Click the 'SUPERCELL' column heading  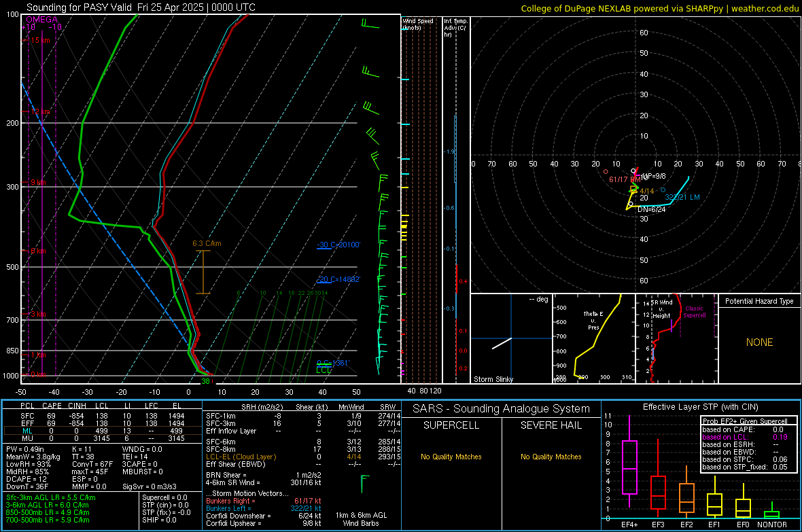[451, 425]
